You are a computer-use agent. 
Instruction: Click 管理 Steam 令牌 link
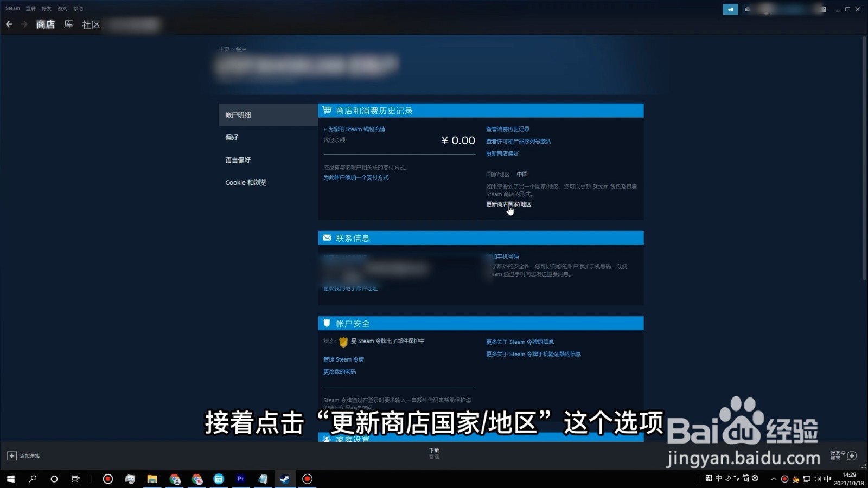coord(344,359)
